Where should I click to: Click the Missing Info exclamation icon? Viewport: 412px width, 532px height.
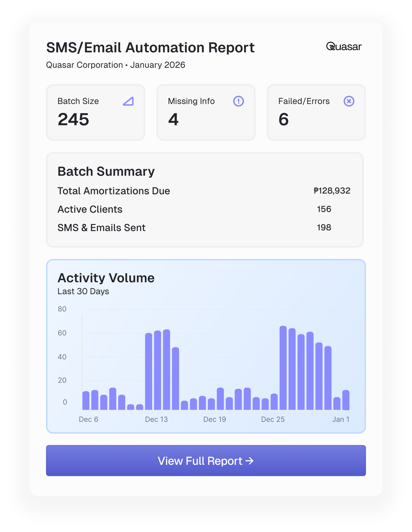[x=238, y=101]
